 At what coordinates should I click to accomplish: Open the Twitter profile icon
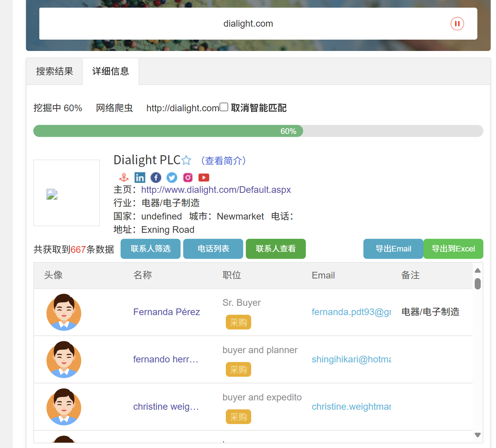pyautogui.click(x=172, y=178)
